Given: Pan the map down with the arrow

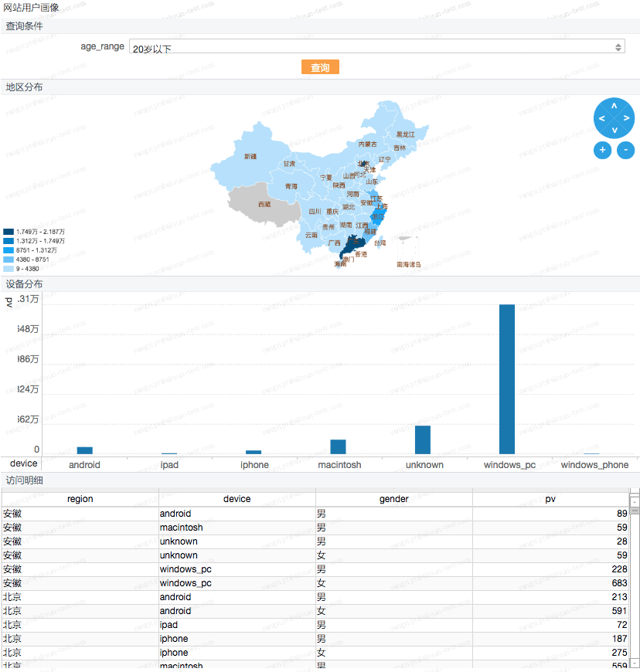Looking at the screenshot, I should pos(614,130).
